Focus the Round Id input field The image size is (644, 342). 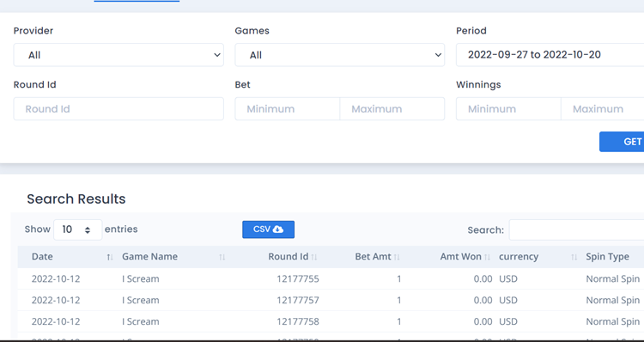118,109
